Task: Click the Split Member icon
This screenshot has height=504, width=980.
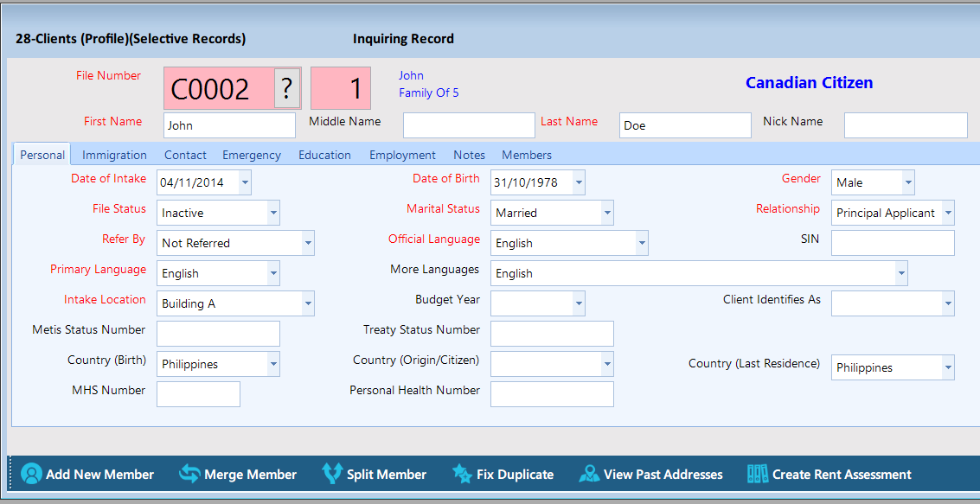Action: click(x=332, y=474)
